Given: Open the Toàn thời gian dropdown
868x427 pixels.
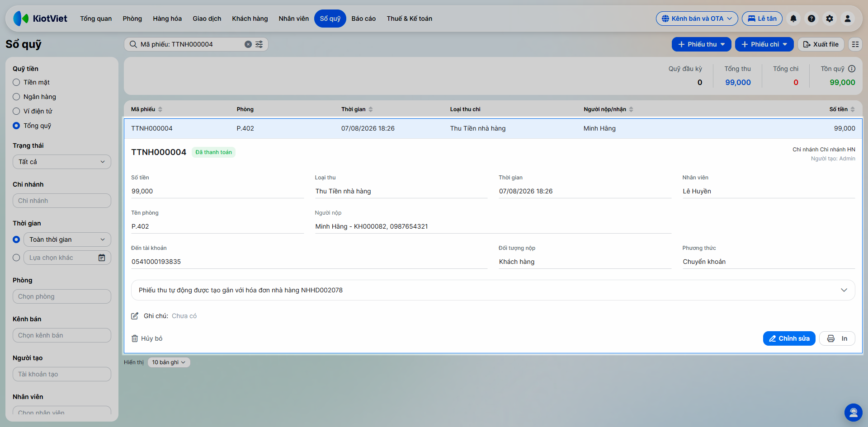Looking at the screenshot, I should click(67, 239).
